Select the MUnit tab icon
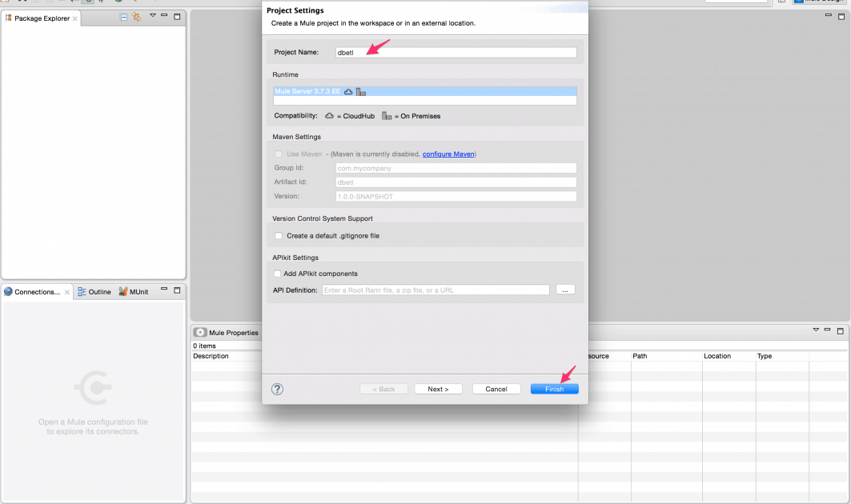The image size is (851, 504). click(x=126, y=291)
